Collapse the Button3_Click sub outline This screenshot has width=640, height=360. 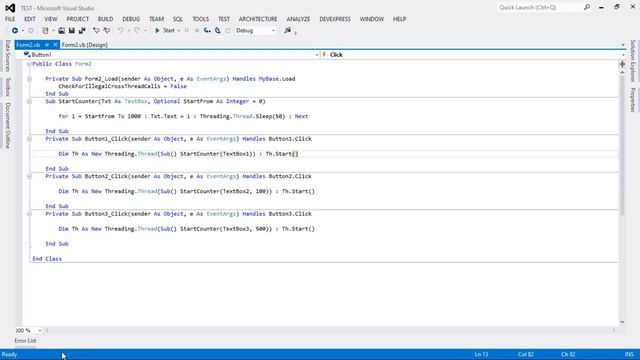pyautogui.click(x=29, y=214)
